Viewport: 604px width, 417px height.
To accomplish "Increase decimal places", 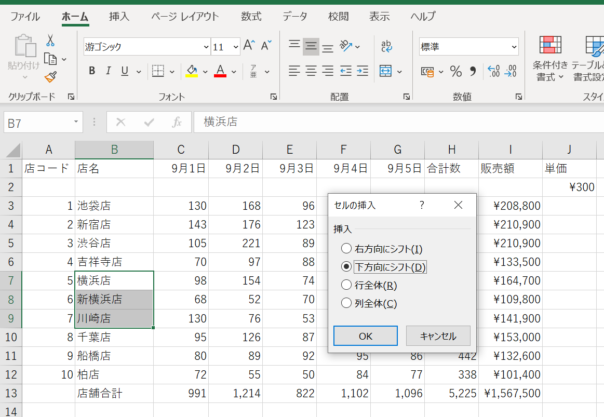I will tap(493, 71).
